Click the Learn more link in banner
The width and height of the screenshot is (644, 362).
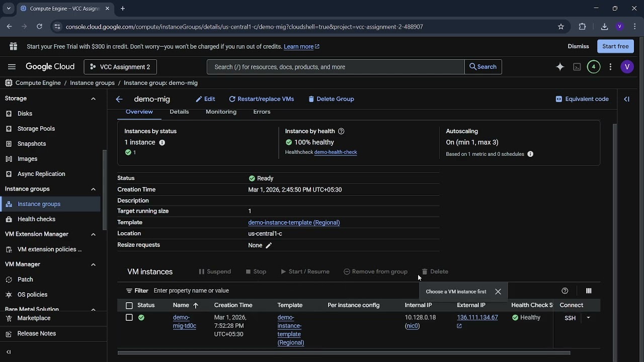[301, 47]
